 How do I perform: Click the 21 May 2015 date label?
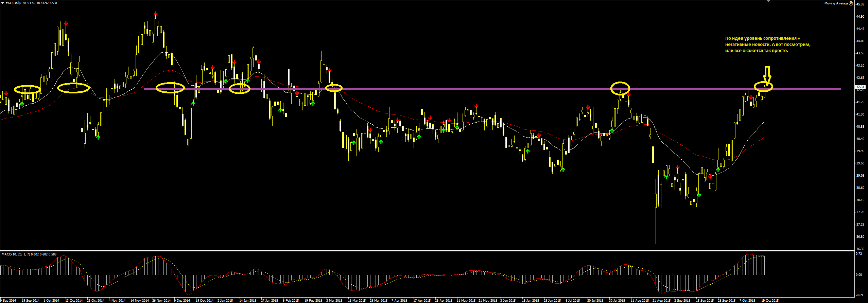click(488, 301)
